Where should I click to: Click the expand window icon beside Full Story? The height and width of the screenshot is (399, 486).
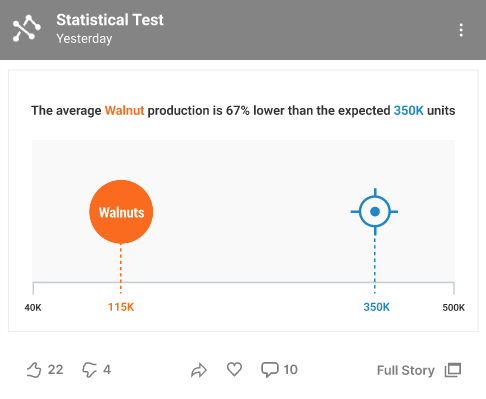click(453, 370)
